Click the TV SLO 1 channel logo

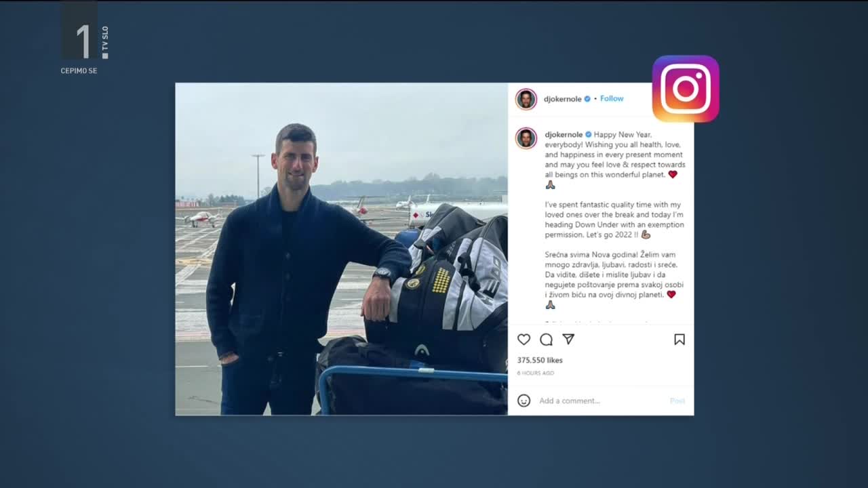85,34
